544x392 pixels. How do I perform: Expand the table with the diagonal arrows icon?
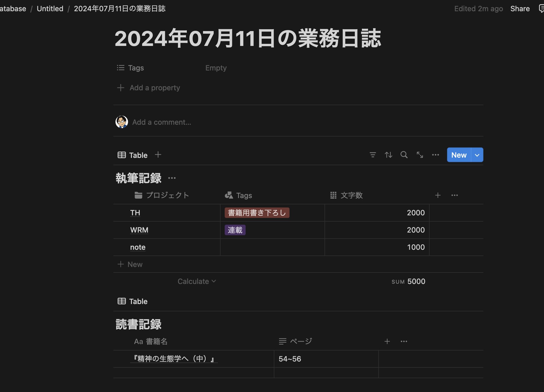[x=420, y=155]
